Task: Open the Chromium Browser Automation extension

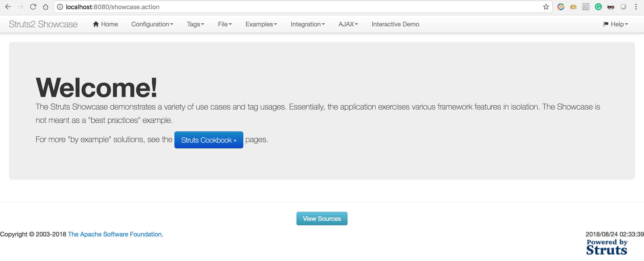Action: 561,7
